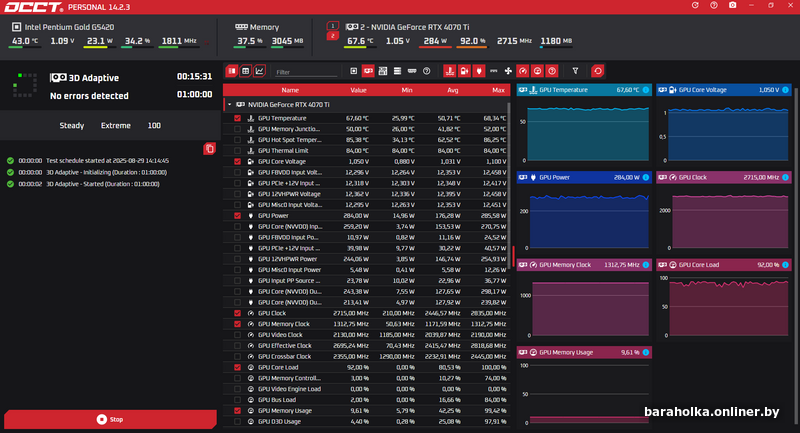Viewport: 800px width, 433px height.
Task: Open info for GPU Core Voltage graph
Action: coord(785,90)
